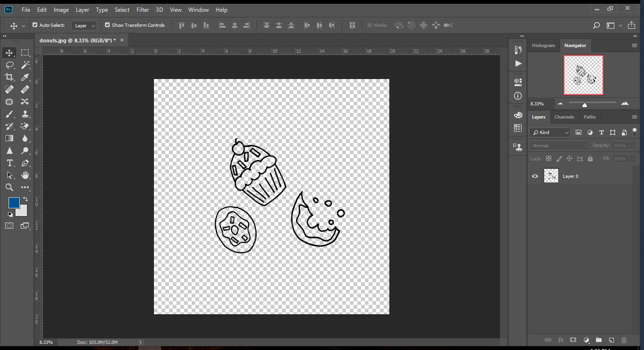This screenshot has height=350, width=644.
Task: Select the Dodge tool
Action: coord(25,151)
